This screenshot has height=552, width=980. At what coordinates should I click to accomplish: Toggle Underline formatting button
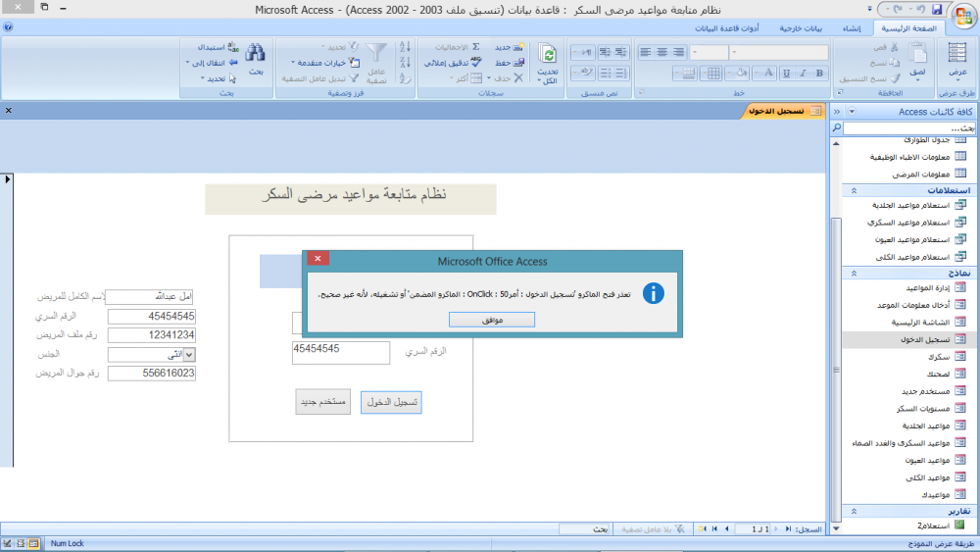click(786, 74)
